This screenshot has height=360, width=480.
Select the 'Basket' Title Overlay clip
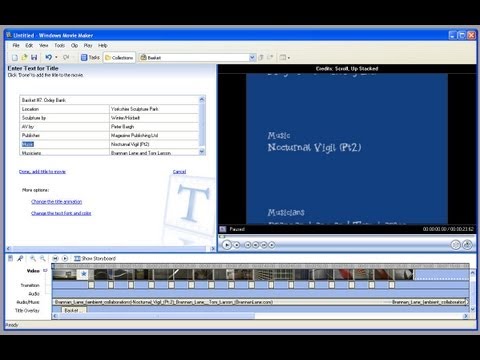73,310
